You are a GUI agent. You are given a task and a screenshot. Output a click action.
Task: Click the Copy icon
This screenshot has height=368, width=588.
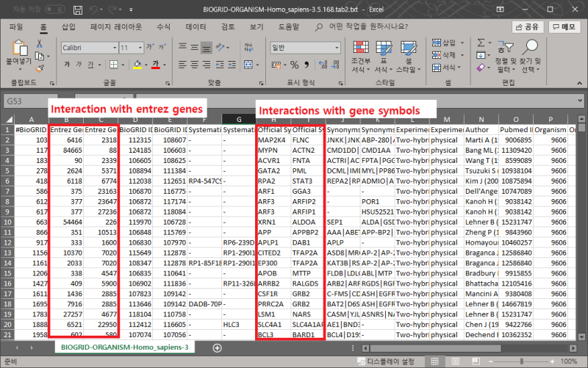coord(40,57)
